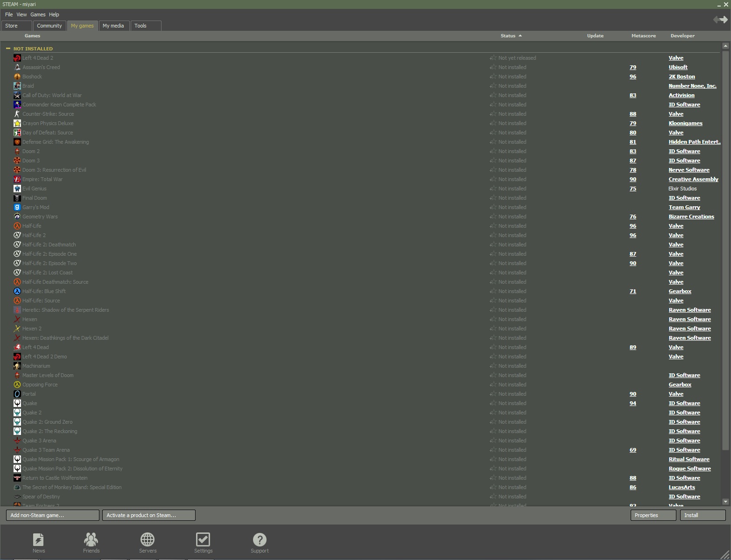Viewport: 731px width, 560px height.
Task: Open the Team Garry developer link
Action: (684, 207)
